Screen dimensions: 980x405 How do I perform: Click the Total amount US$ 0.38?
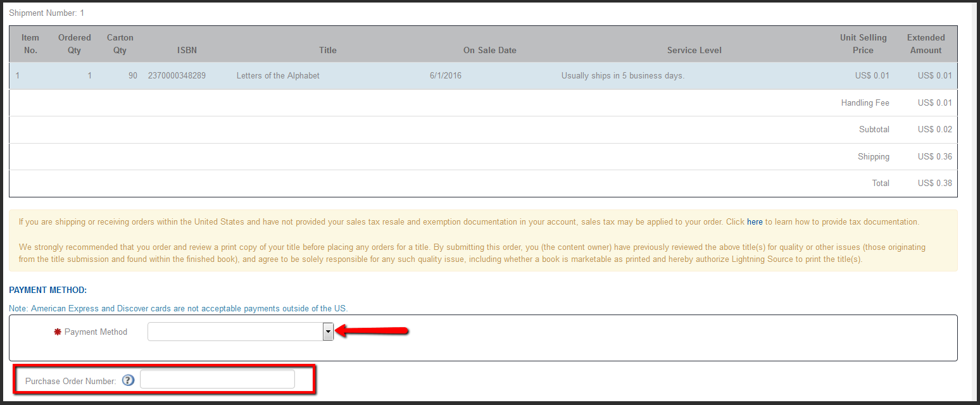click(x=934, y=184)
